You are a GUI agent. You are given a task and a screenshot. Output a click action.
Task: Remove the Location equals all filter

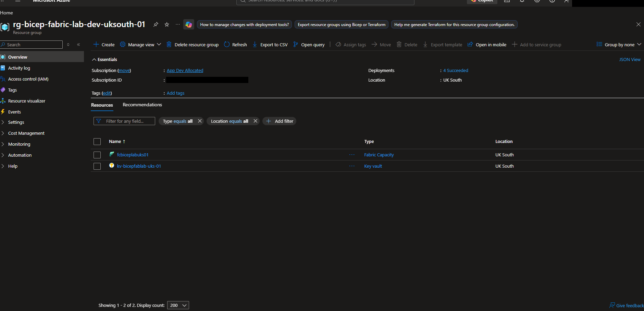coord(255,121)
